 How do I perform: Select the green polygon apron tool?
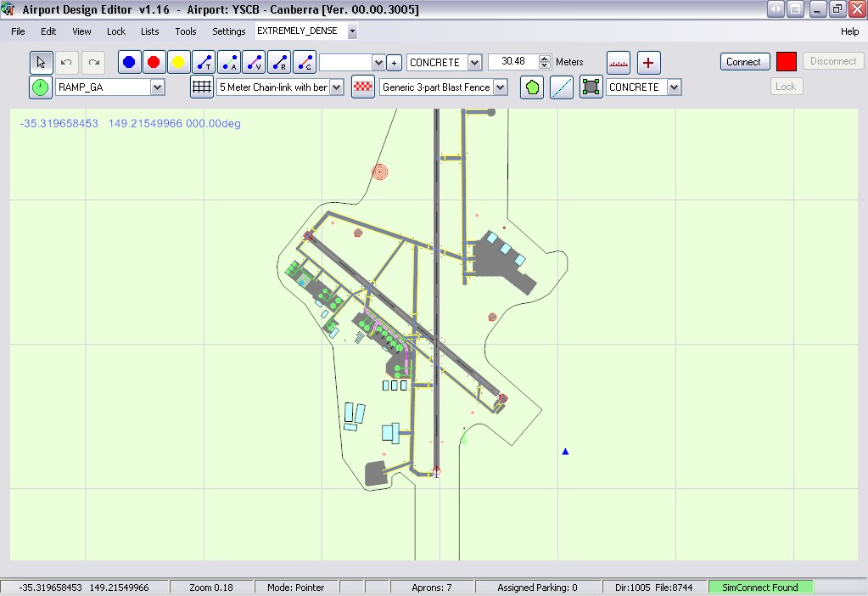coord(532,87)
